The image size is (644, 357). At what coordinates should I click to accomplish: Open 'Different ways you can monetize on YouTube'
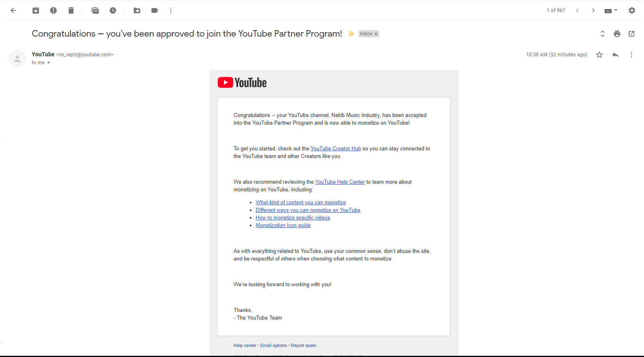click(308, 210)
